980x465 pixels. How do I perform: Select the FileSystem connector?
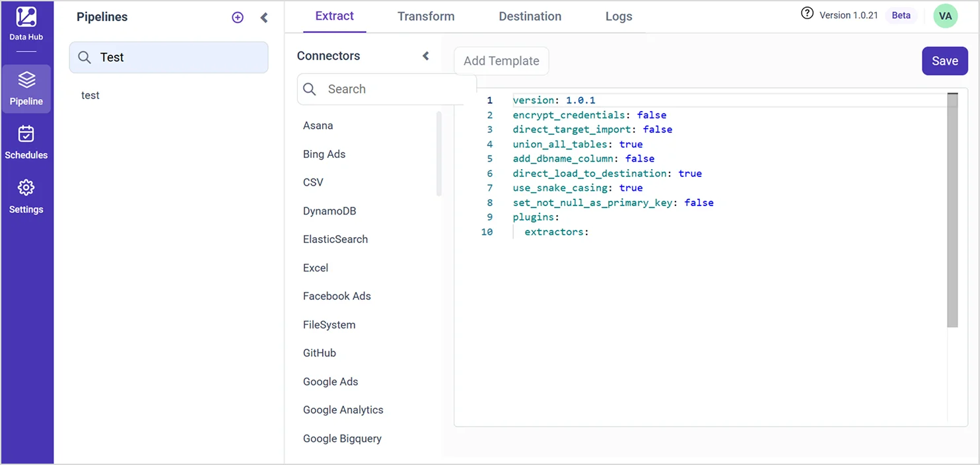pos(330,324)
